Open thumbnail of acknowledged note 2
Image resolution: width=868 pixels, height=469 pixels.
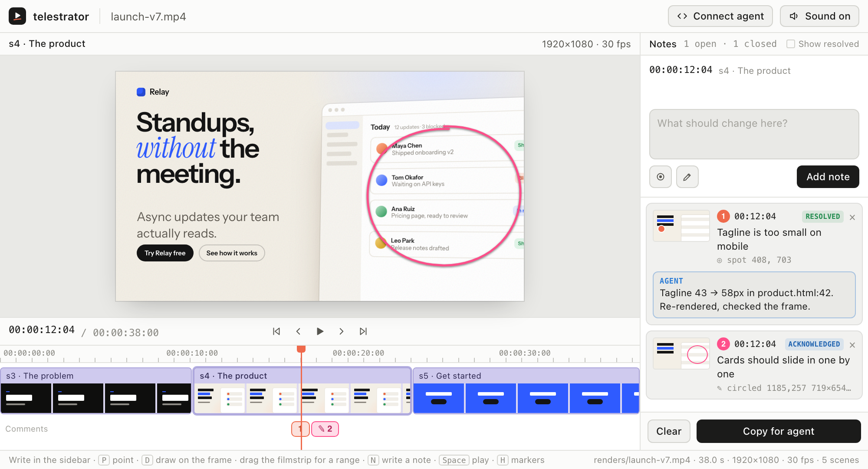pyautogui.click(x=681, y=353)
